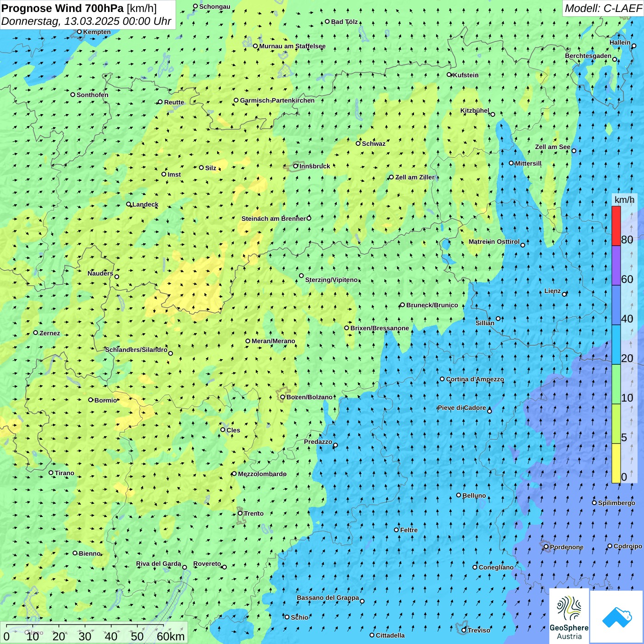Click the 'Brixen/Bressanone' label
Viewport: 644px width, 644px height.
tap(380, 328)
